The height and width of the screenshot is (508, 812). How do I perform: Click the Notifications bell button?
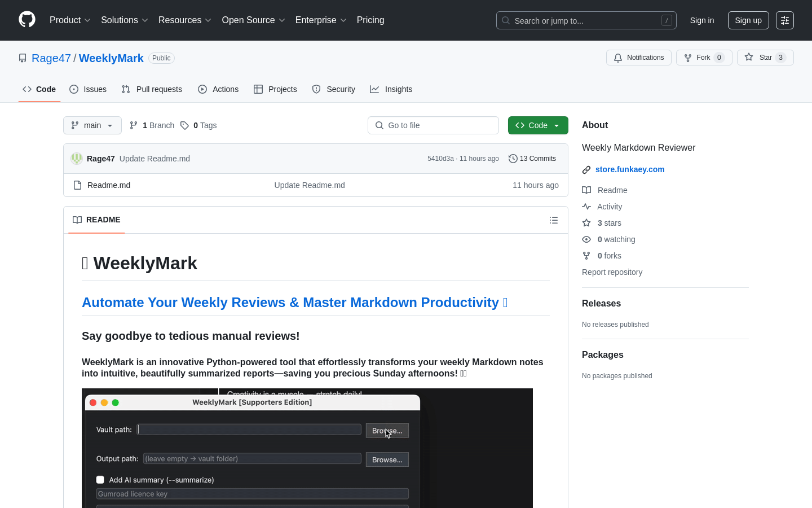tap(639, 58)
